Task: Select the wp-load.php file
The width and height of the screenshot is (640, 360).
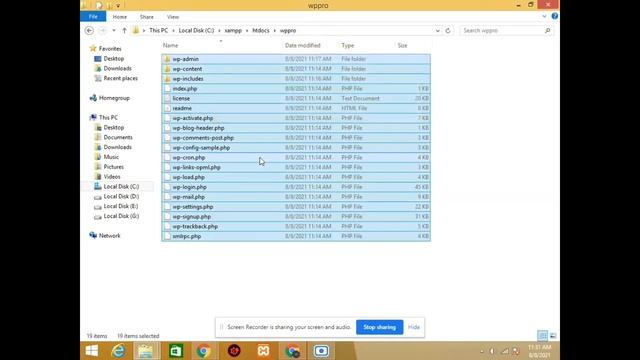Action: [x=296, y=177]
